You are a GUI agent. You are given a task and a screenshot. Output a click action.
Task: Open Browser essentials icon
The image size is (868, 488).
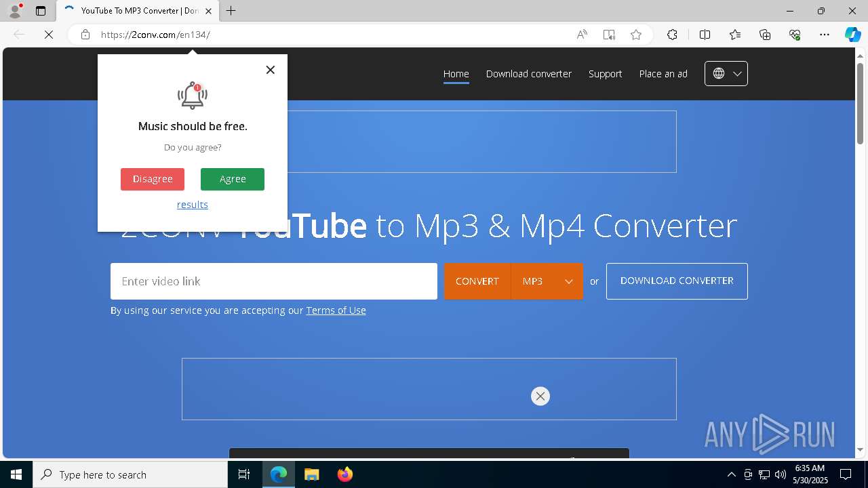pyautogui.click(x=795, y=35)
